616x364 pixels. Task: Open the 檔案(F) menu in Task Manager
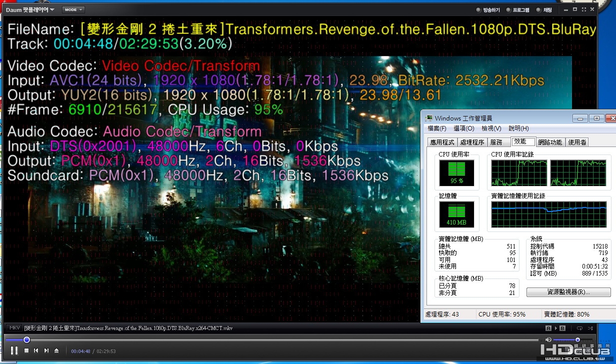tap(436, 128)
